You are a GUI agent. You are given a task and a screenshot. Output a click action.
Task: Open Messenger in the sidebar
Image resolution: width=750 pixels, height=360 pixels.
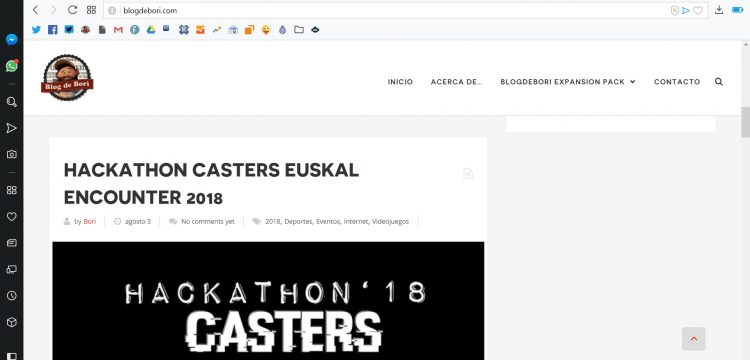[11, 40]
